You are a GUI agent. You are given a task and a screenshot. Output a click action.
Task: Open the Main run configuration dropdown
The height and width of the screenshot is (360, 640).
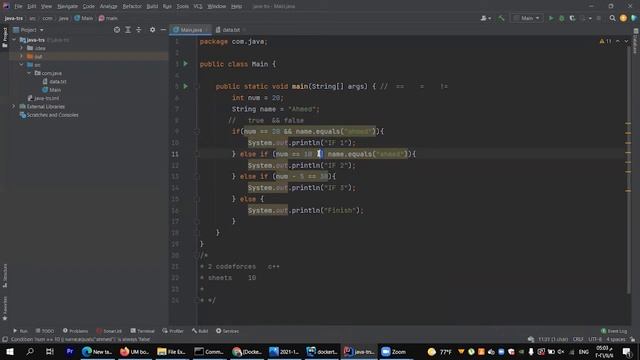527,18
